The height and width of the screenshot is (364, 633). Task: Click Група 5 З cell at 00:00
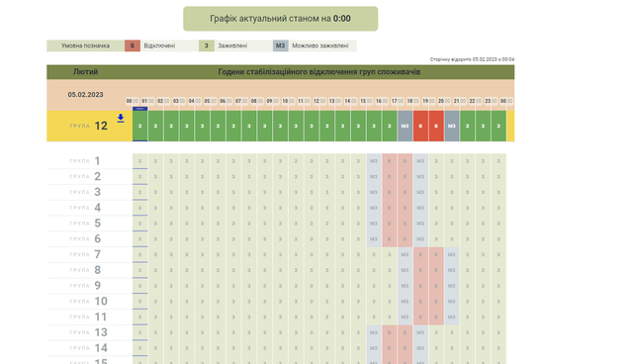click(140, 224)
